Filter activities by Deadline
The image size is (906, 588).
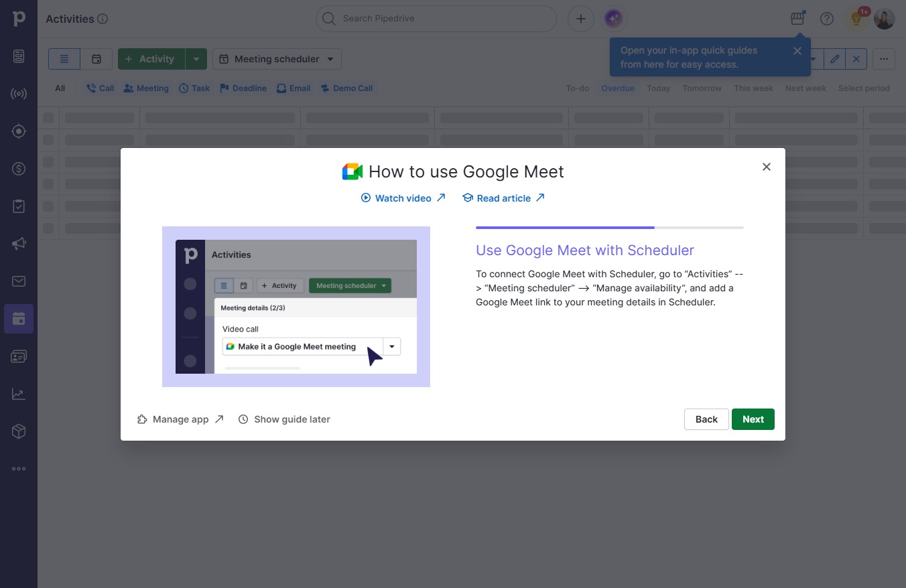[x=243, y=88]
